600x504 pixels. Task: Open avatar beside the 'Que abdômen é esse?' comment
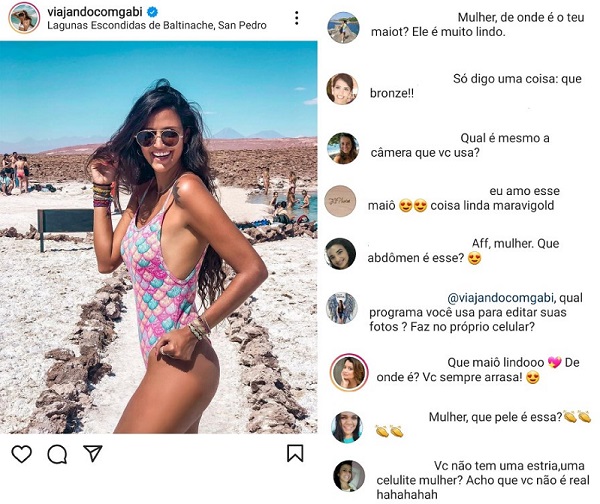[341, 253]
